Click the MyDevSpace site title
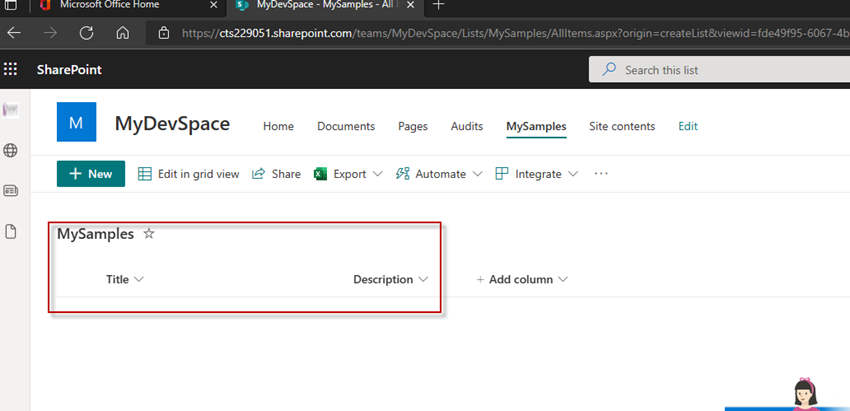The width and height of the screenshot is (850, 411). [172, 124]
